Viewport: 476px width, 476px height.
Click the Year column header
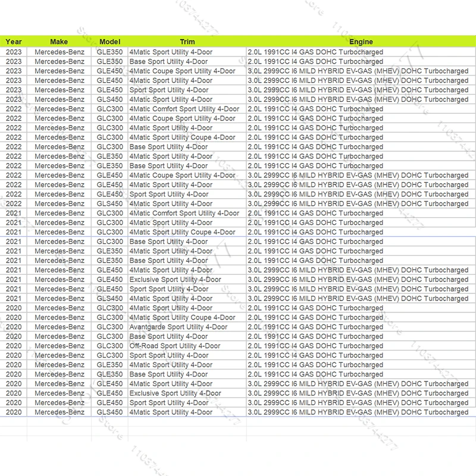(x=14, y=42)
